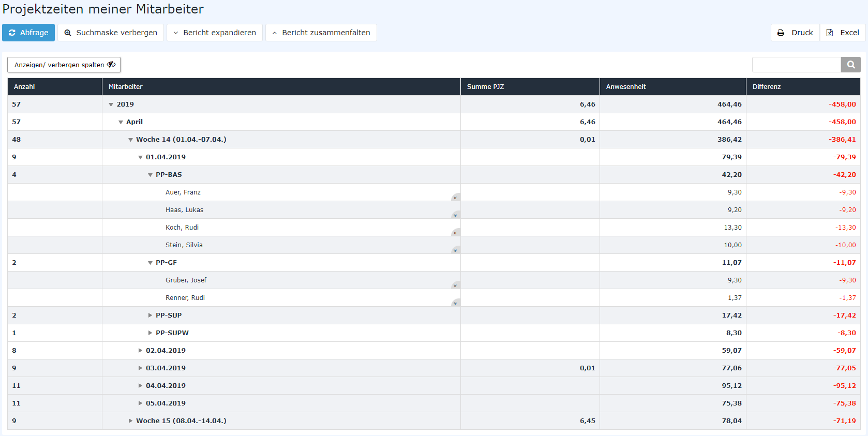Collapse the PP-BAS group

point(151,175)
